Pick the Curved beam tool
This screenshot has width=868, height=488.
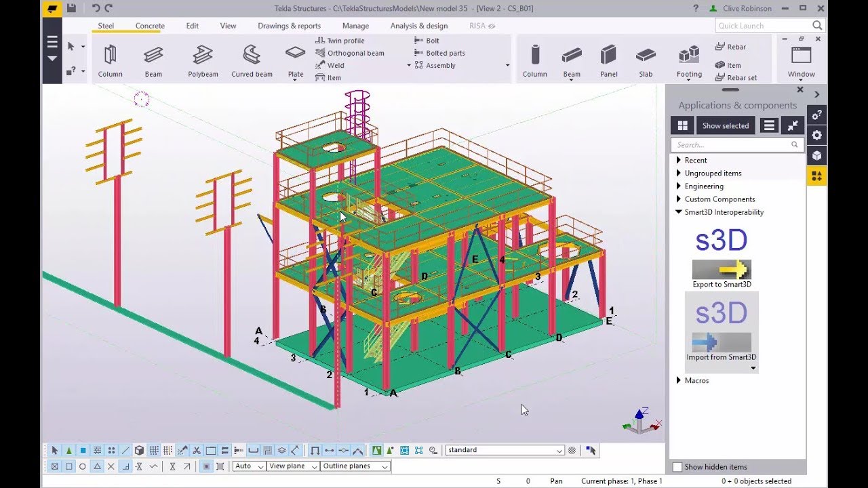click(252, 61)
